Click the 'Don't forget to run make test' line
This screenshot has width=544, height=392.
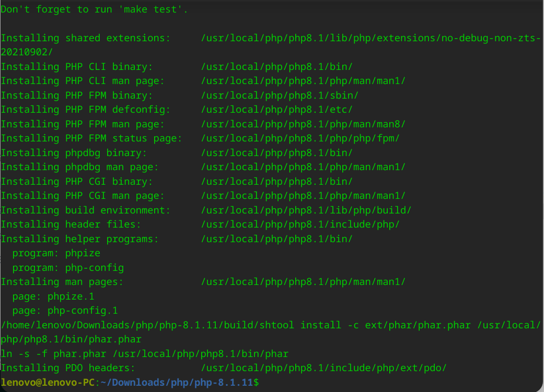click(94, 9)
